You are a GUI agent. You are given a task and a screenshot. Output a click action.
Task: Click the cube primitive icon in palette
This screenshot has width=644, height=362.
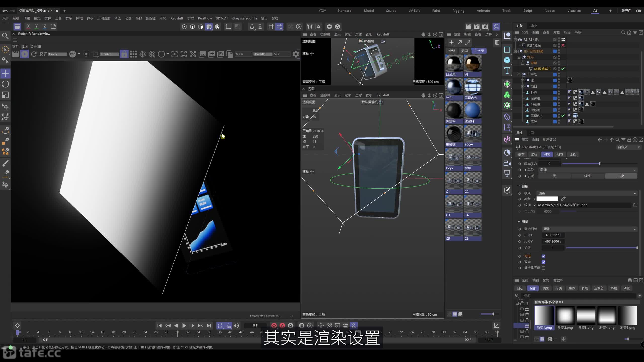tap(507, 60)
